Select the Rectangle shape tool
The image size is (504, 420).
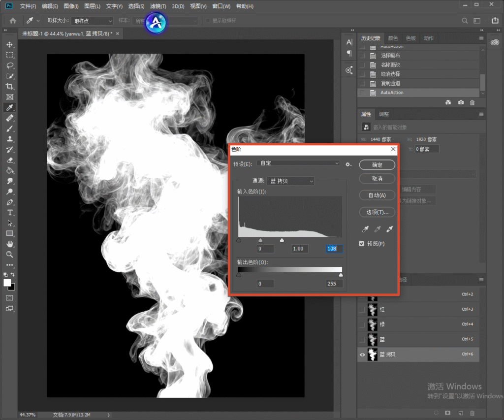point(10,233)
